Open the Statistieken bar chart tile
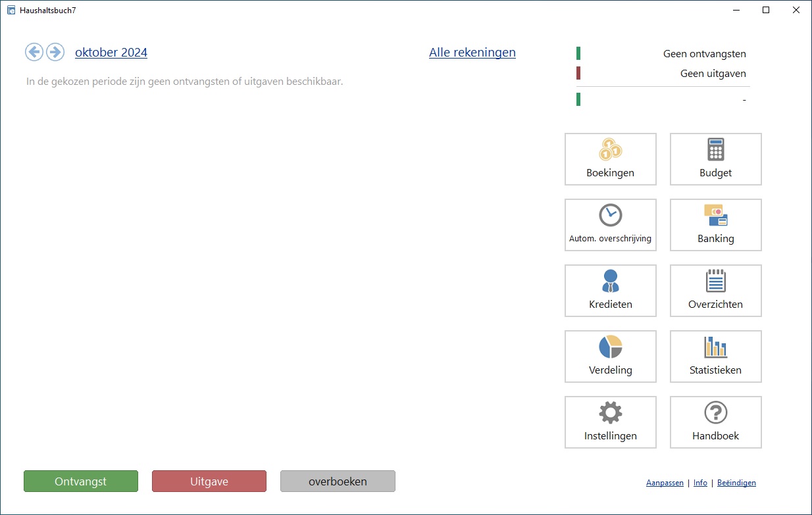Image resolution: width=812 pixels, height=515 pixels. click(x=715, y=356)
